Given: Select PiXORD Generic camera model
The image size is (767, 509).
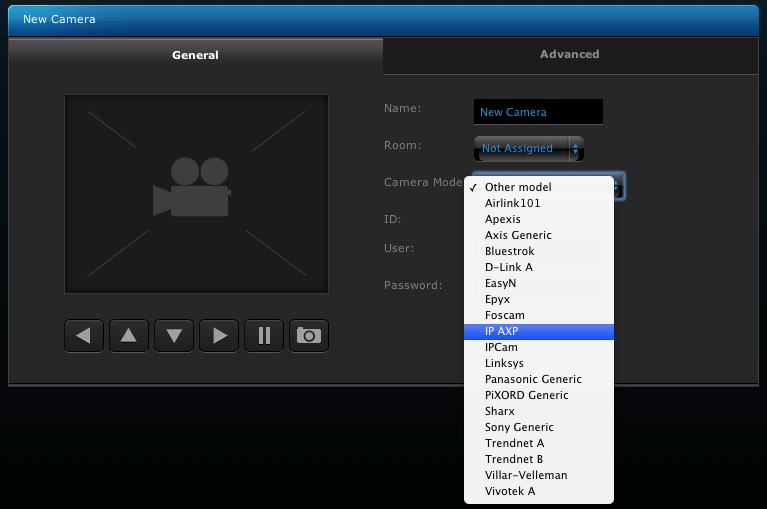Looking at the screenshot, I should (539, 395).
